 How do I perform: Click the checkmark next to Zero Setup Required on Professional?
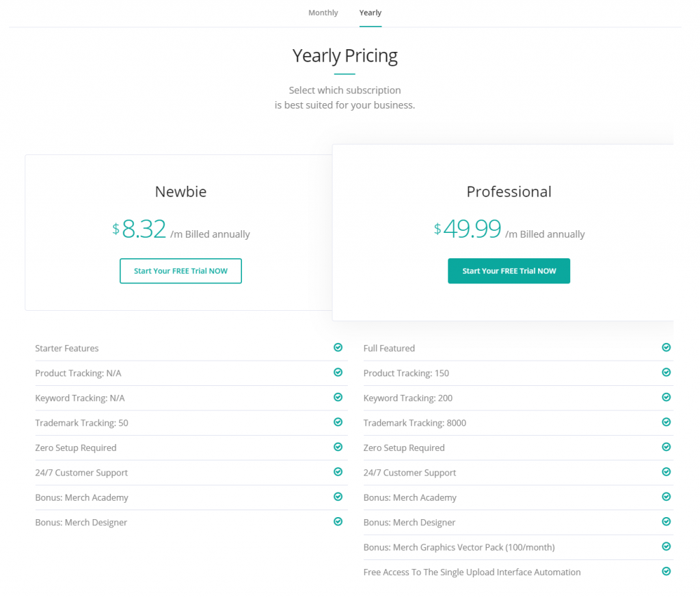click(x=667, y=447)
